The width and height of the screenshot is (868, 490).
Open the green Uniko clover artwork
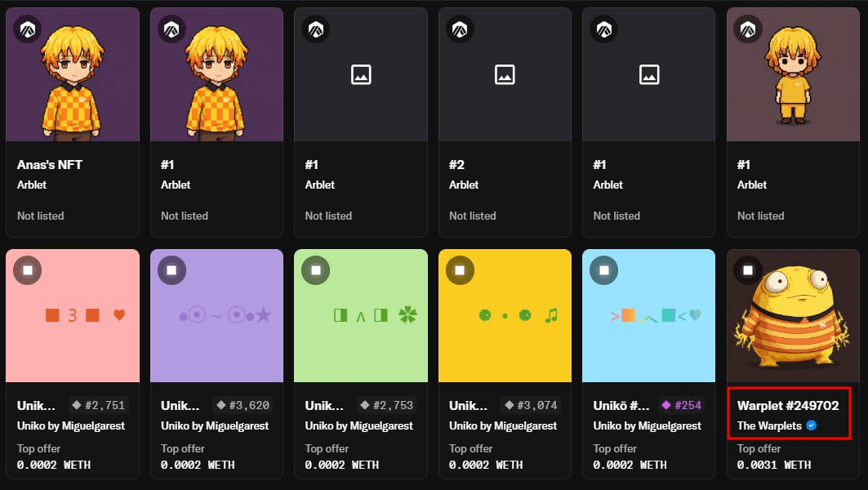tap(361, 315)
